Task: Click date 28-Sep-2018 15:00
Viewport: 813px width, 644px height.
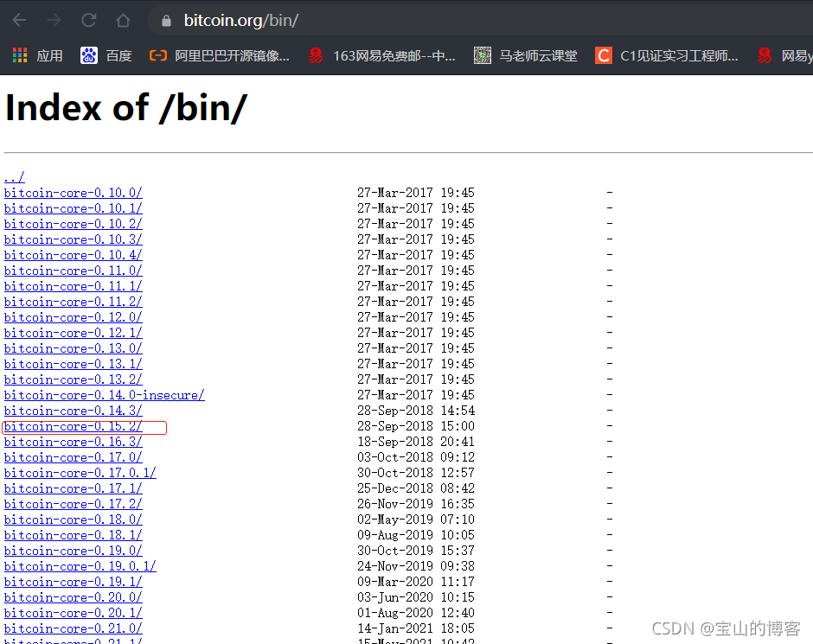Action: click(416, 426)
